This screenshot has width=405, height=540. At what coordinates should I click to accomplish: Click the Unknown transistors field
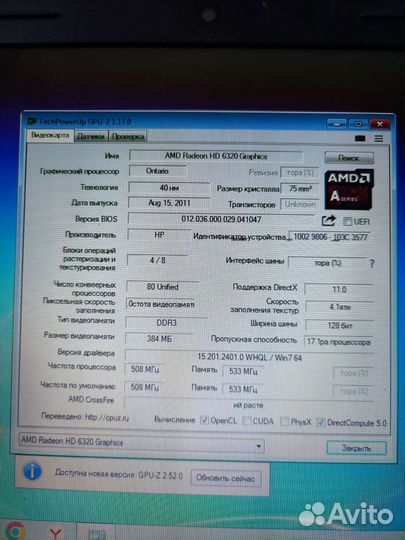(x=300, y=204)
